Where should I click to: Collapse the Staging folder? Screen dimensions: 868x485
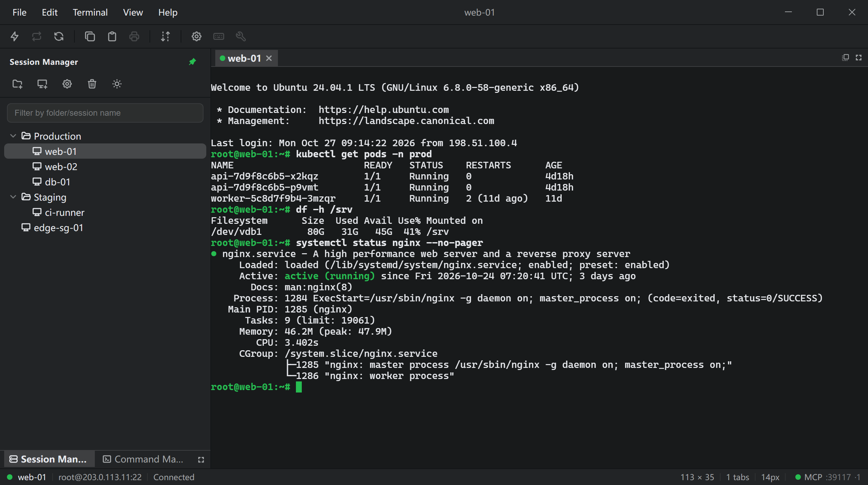[x=13, y=197]
